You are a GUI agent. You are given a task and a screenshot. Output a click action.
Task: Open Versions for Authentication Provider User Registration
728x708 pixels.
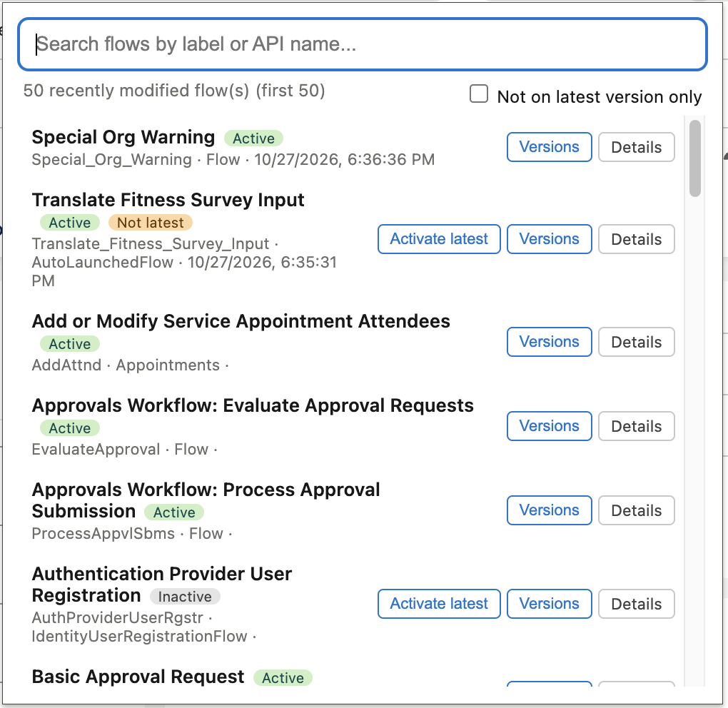[550, 604]
